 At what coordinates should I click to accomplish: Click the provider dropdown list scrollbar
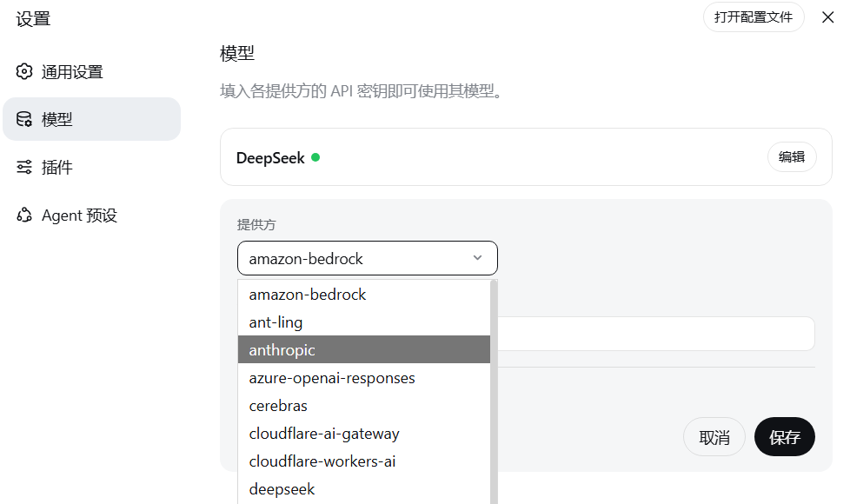point(494,392)
